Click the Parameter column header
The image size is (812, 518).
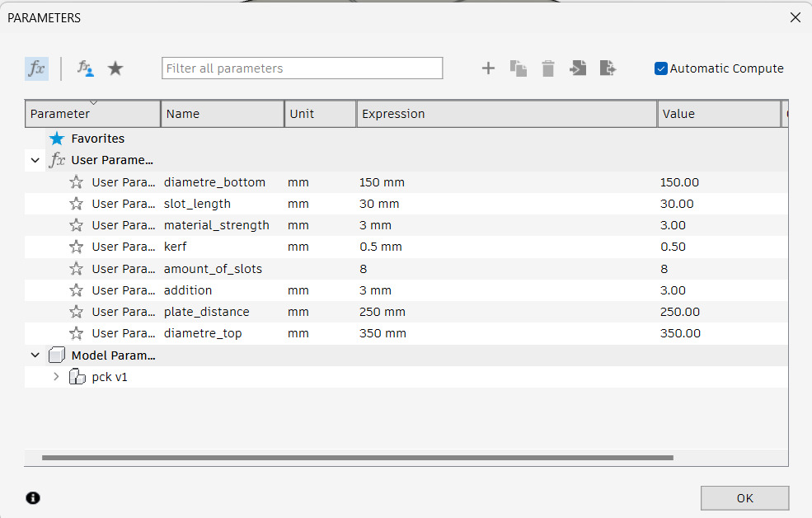point(91,113)
